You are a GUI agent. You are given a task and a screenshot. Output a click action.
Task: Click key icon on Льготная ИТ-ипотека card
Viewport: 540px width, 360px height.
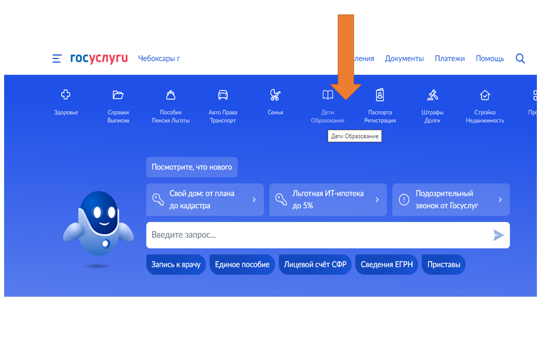coord(281,199)
